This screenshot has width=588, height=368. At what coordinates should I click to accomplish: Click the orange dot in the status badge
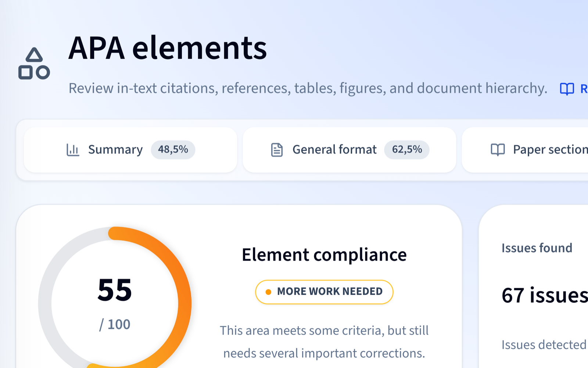click(x=268, y=292)
